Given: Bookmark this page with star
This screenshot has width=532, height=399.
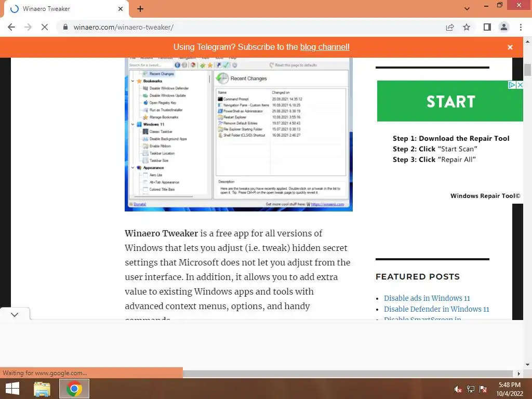Looking at the screenshot, I should [x=467, y=27].
